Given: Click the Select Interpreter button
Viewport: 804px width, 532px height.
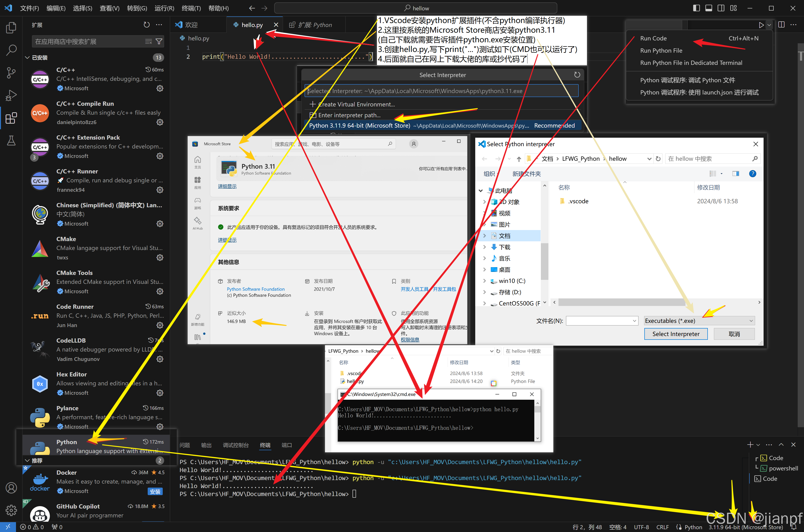Looking at the screenshot, I should pos(676,334).
